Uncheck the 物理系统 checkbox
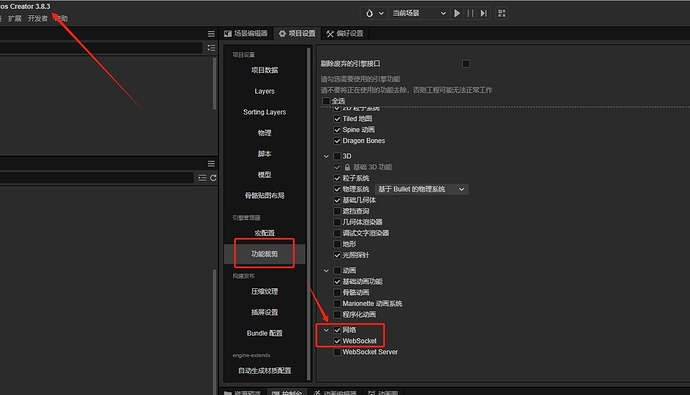690x395 pixels. coord(337,189)
